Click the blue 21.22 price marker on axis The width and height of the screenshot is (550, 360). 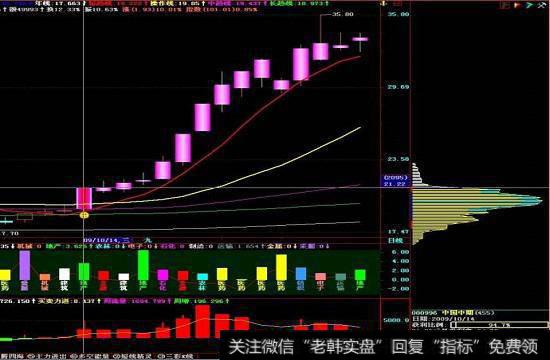[396, 184]
